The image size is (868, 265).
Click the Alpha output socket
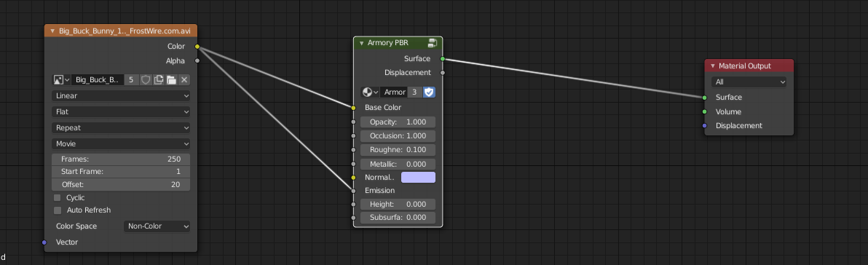(197, 61)
